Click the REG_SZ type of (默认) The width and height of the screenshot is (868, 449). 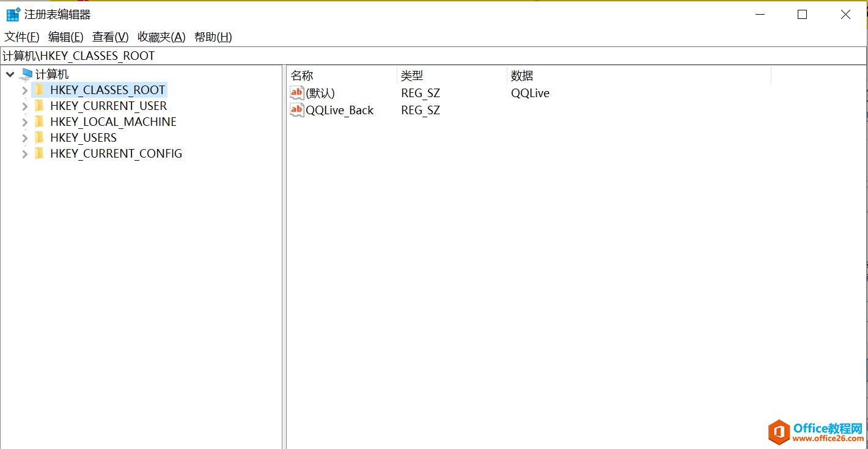[x=421, y=93]
